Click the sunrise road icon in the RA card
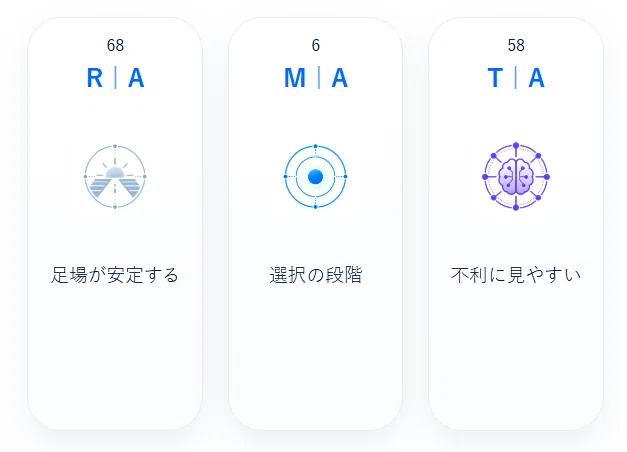Image resolution: width=627 pixels, height=452 pixels. click(x=115, y=176)
